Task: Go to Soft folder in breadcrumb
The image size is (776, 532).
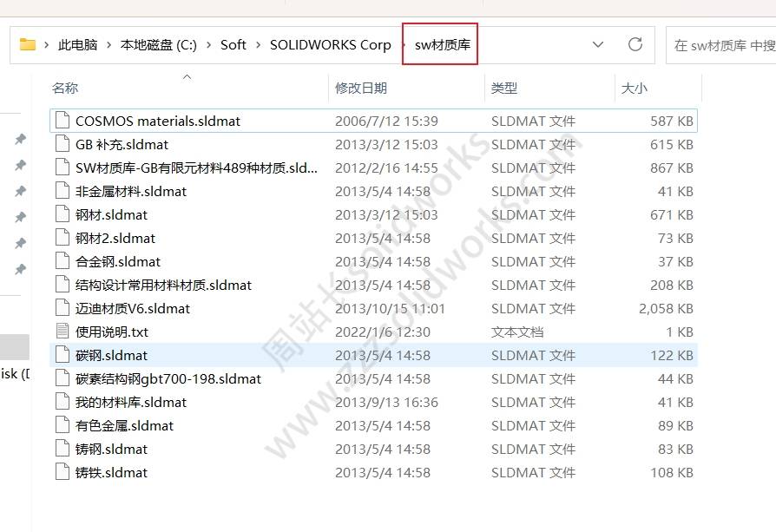Action: click(x=233, y=45)
